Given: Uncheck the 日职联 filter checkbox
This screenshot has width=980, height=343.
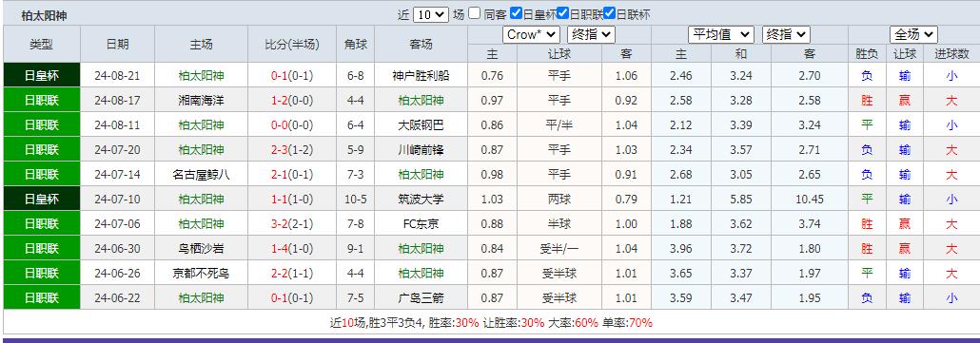Looking at the screenshot, I should coord(562,13).
